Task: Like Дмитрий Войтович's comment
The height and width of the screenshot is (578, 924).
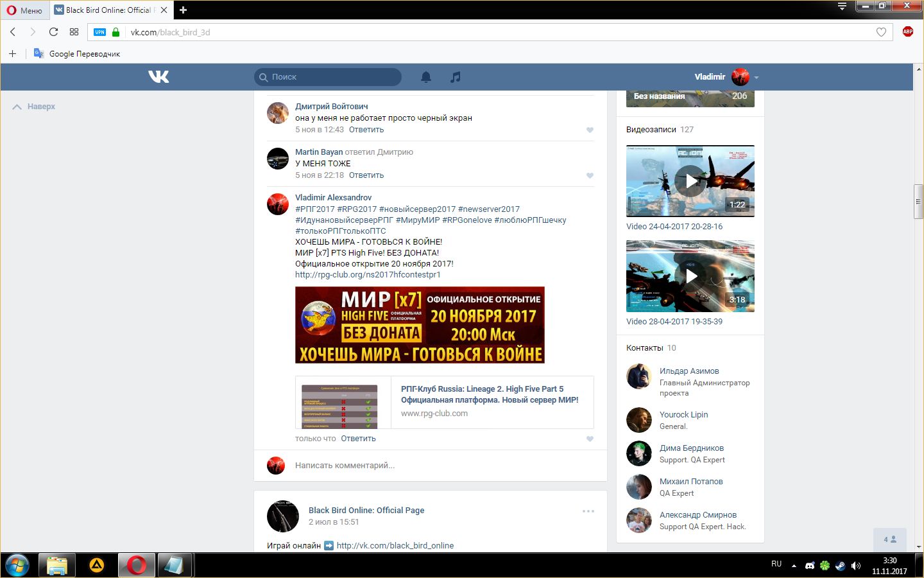Action: 590,130
